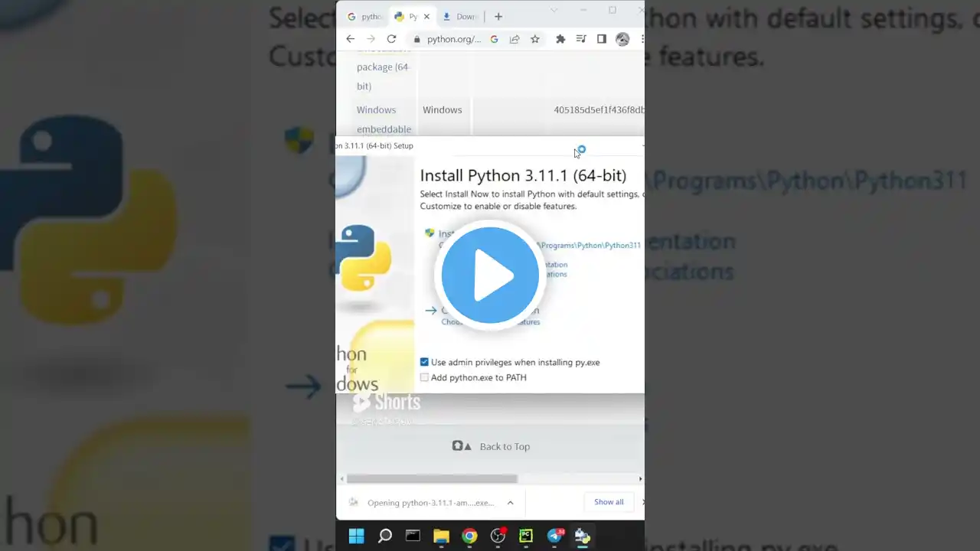Click the Customize installation arrow icon

(x=431, y=311)
